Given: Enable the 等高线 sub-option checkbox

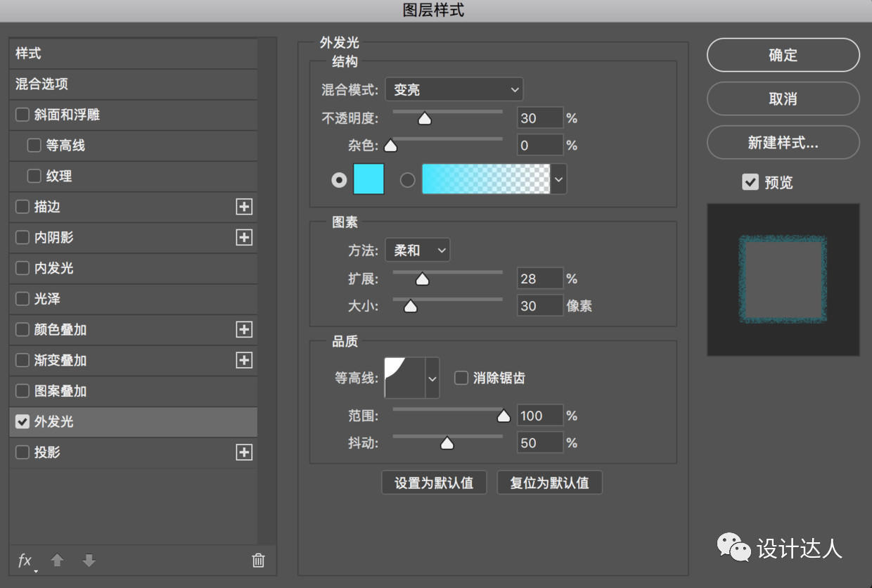Looking at the screenshot, I should coord(34,146).
